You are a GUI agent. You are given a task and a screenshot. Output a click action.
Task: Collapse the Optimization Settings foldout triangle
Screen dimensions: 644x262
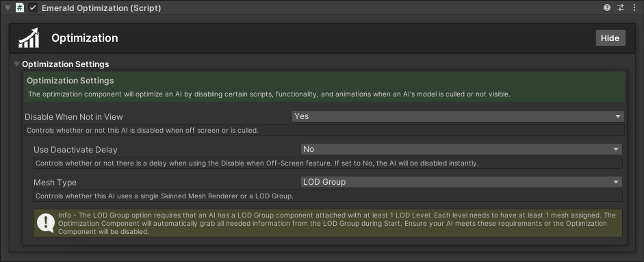tap(16, 64)
